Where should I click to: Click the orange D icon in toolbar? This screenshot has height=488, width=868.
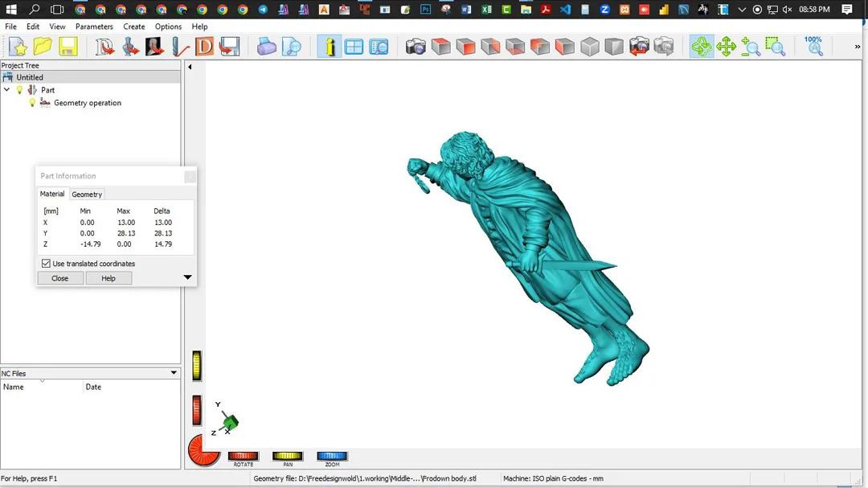tap(204, 47)
